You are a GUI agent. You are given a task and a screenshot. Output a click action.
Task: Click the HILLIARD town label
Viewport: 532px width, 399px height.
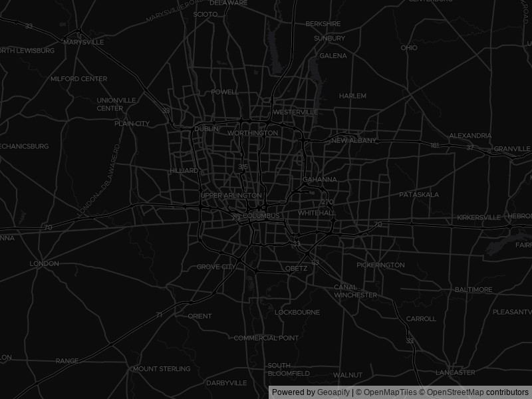[184, 170]
